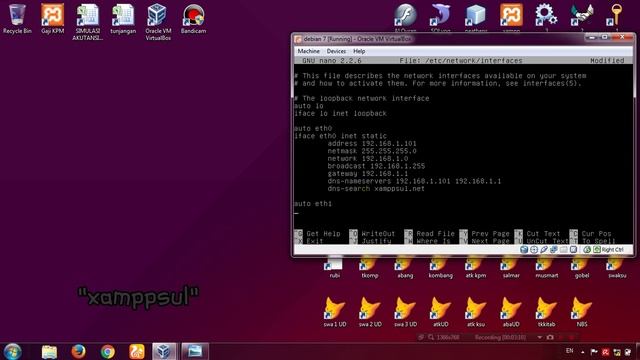Click the mouse integration status icon
The height and width of the screenshot is (360, 640).
(587, 249)
